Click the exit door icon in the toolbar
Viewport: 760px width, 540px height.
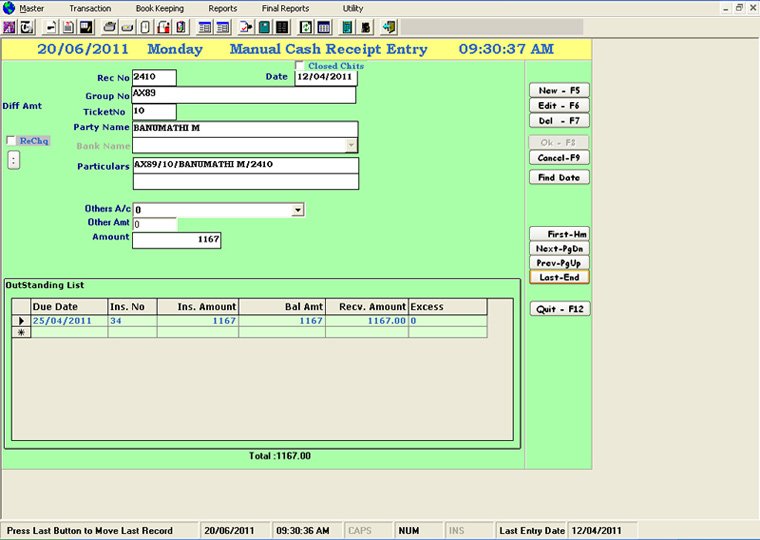388,26
